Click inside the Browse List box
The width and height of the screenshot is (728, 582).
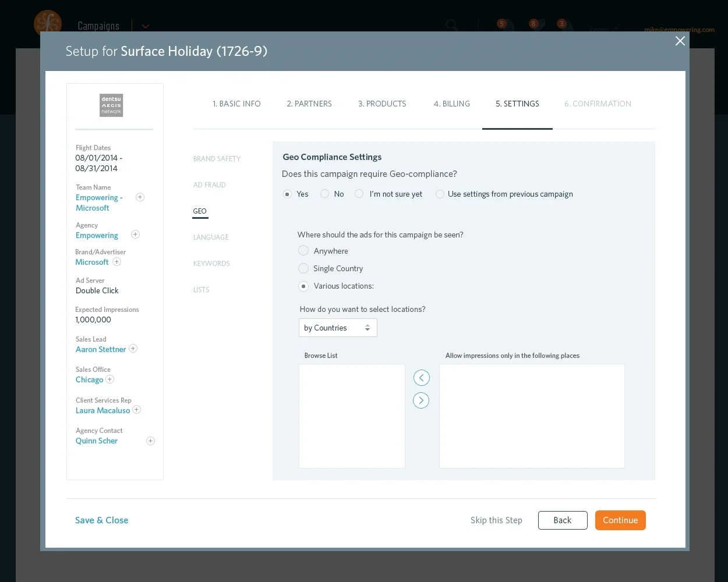[x=352, y=416]
